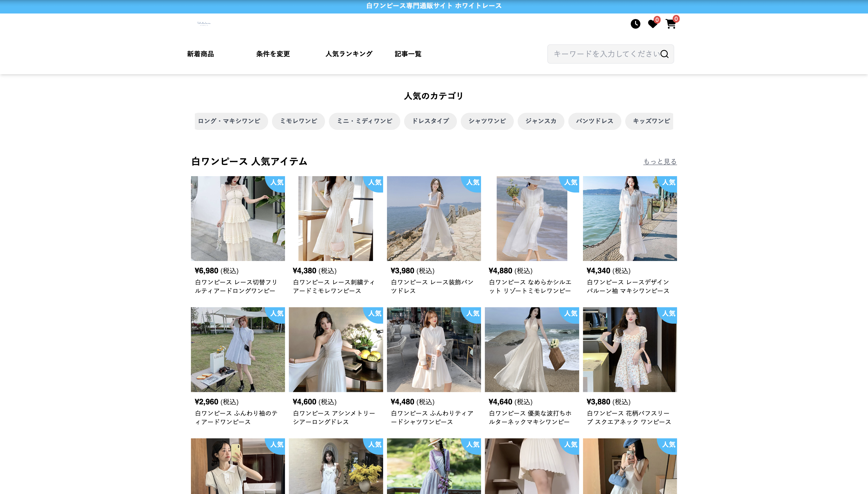Select ドレスタイプ category chip
Image resolution: width=868 pixels, height=494 pixels.
point(430,121)
